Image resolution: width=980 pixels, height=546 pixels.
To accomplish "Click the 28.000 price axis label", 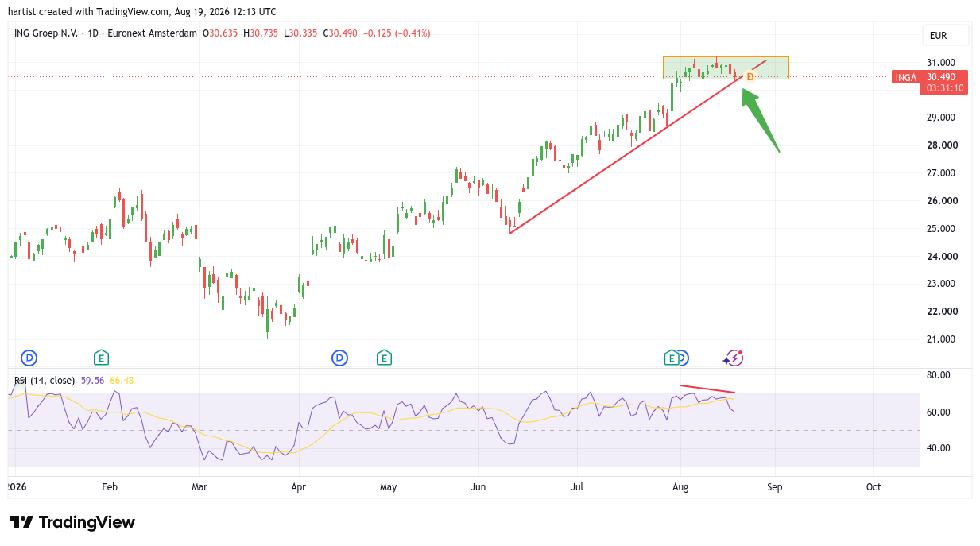I will [941, 145].
